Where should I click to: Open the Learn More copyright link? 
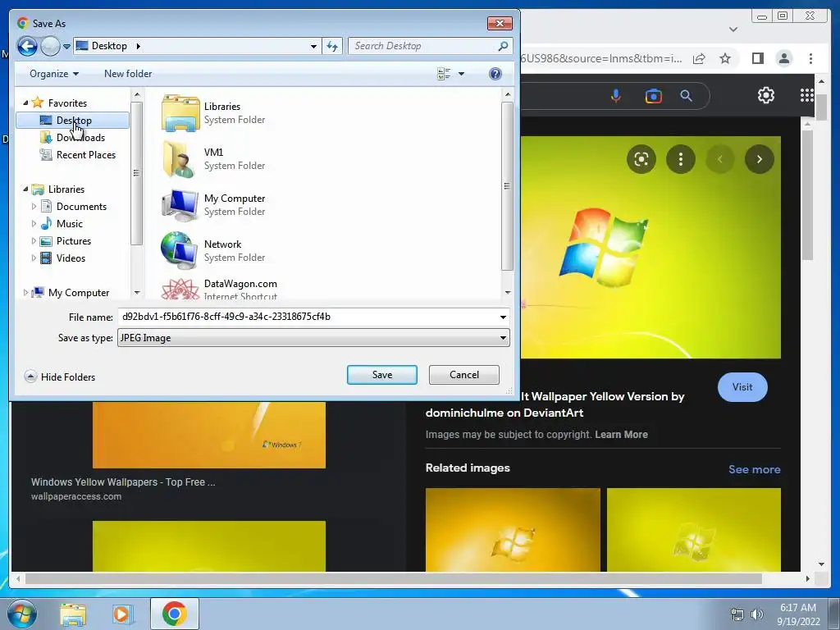[622, 435]
